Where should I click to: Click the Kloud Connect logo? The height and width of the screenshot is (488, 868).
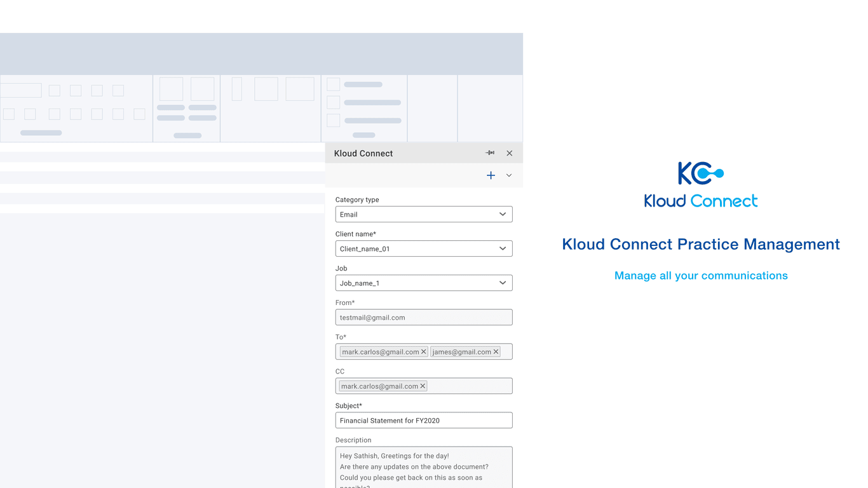(x=701, y=185)
